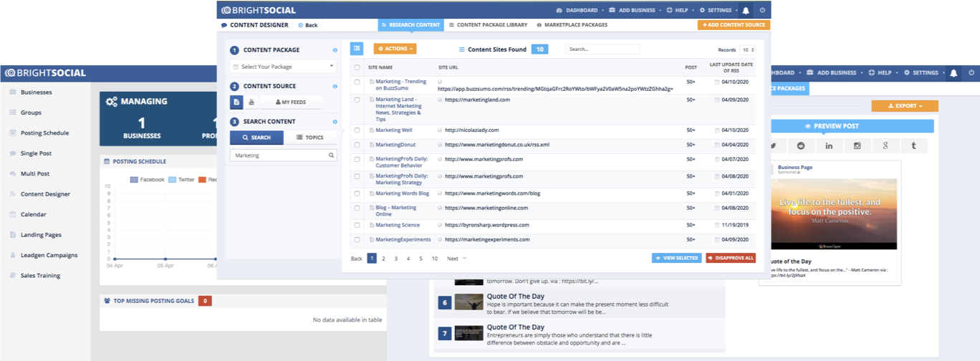Switch to Content Package Library tab

(x=488, y=25)
